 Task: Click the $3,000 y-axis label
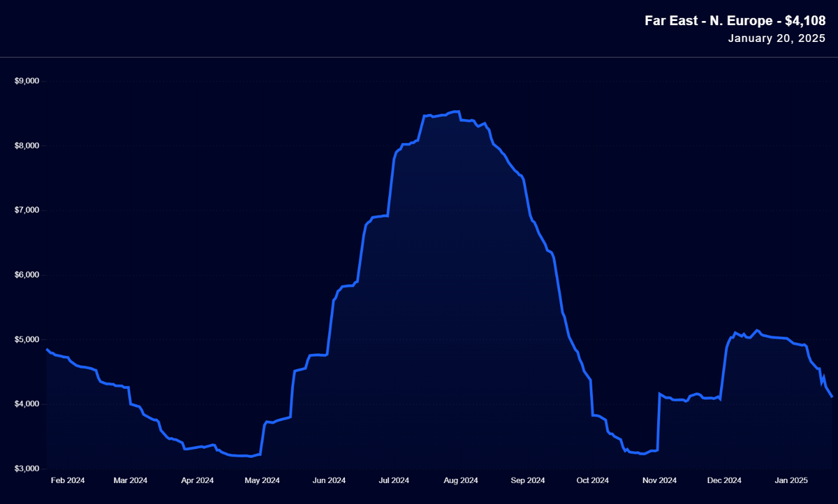click(x=27, y=469)
